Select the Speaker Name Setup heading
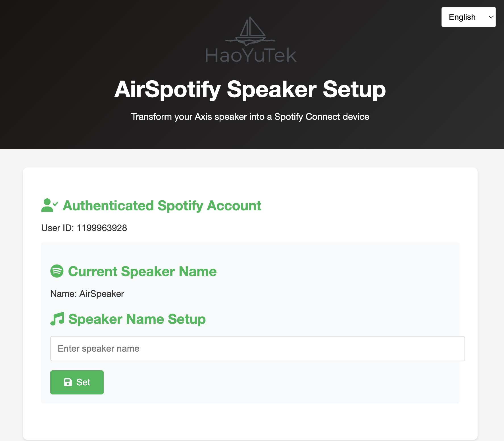This screenshot has width=504, height=441. click(x=137, y=319)
